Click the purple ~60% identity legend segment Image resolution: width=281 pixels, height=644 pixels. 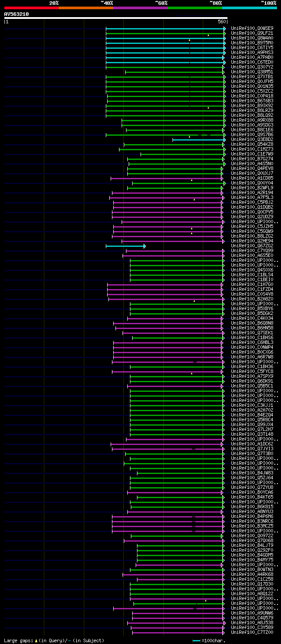click(x=140, y=8)
